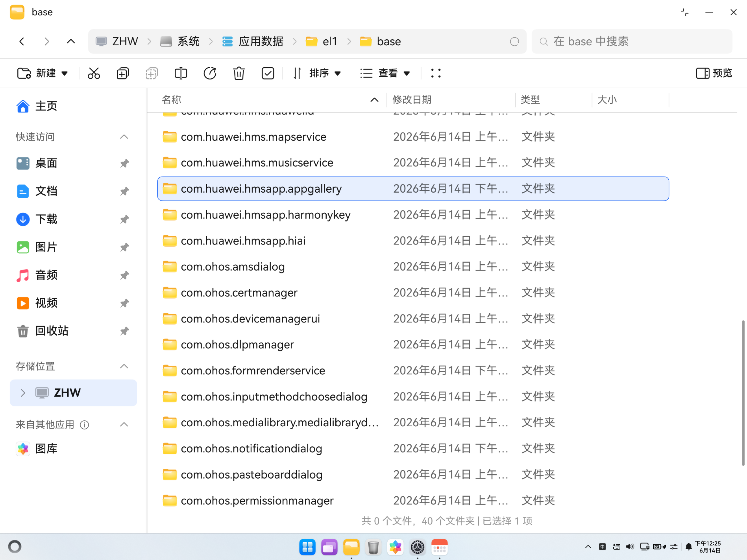
Task: Toggle select-all with the checkbox icon
Action: (268, 73)
